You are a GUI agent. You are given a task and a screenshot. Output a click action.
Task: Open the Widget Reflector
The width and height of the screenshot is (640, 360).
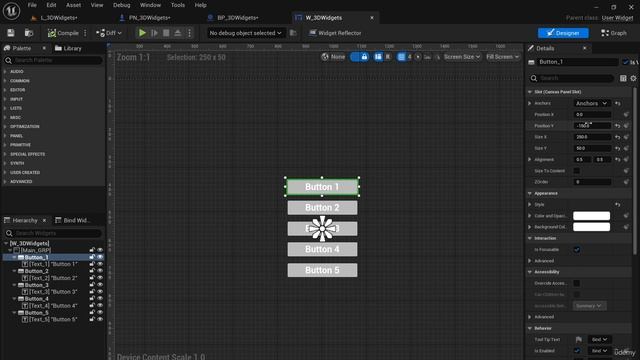pos(335,33)
